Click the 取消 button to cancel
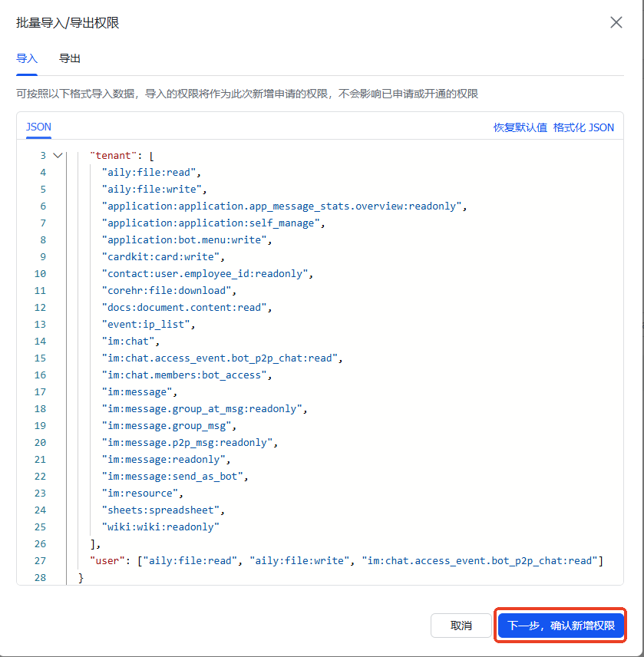 point(461,626)
